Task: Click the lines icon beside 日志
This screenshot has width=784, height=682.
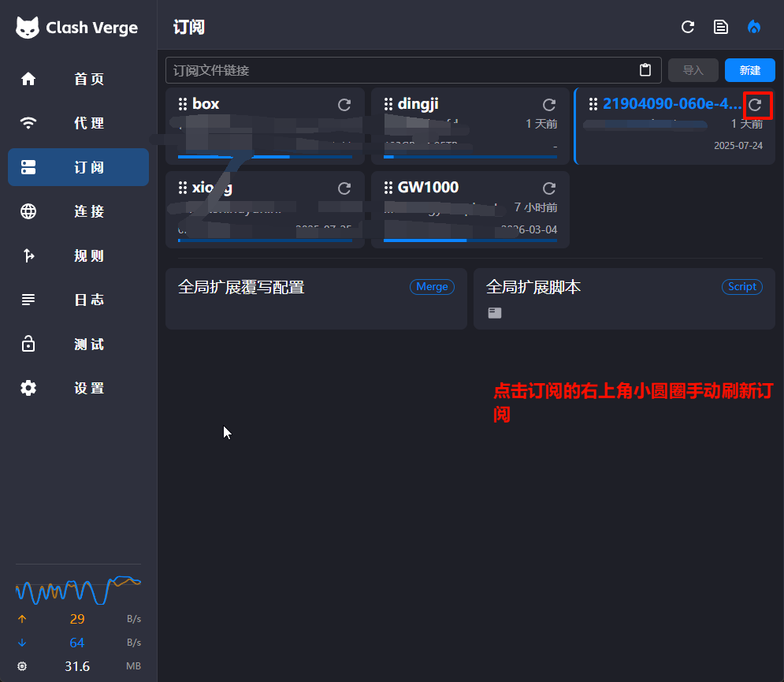Action: (x=28, y=300)
